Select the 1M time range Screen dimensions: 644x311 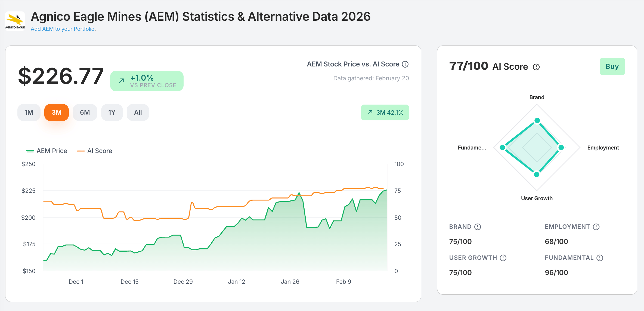click(29, 112)
